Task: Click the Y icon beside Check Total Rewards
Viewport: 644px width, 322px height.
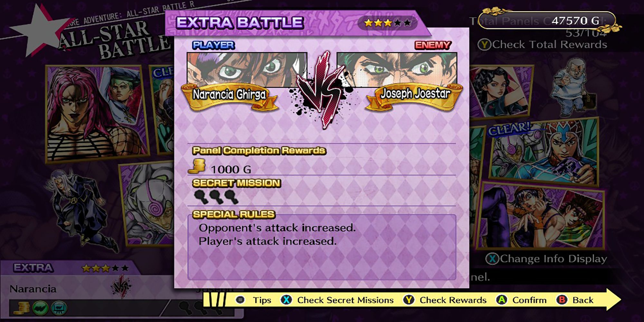Action: (484, 45)
